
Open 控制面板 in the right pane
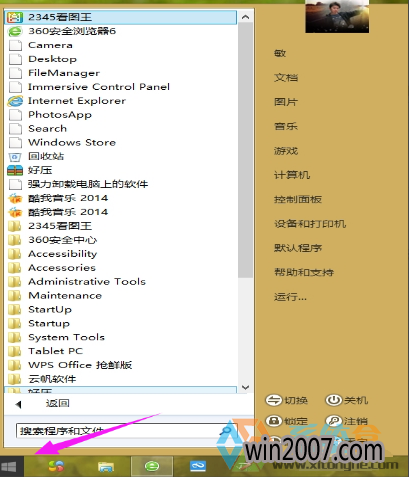[298, 199]
